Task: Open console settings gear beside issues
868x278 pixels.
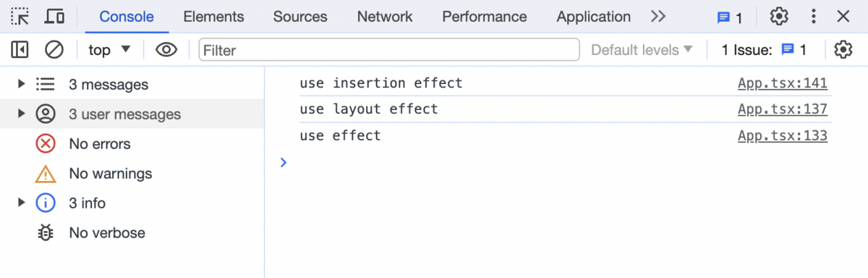Action: 843,50
